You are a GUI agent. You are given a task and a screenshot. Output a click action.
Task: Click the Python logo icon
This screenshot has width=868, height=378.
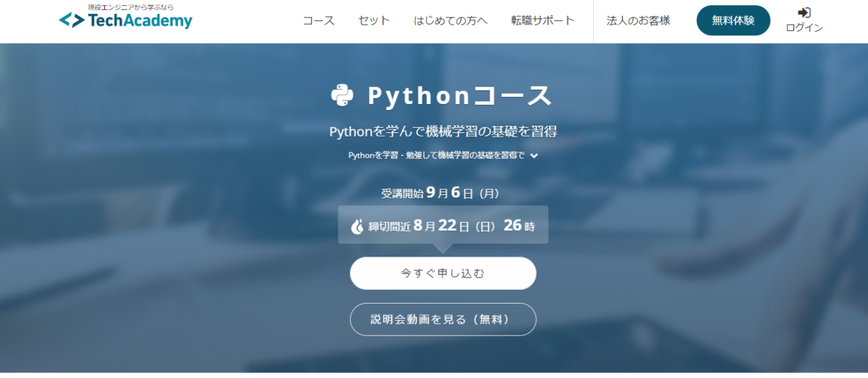click(342, 95)
